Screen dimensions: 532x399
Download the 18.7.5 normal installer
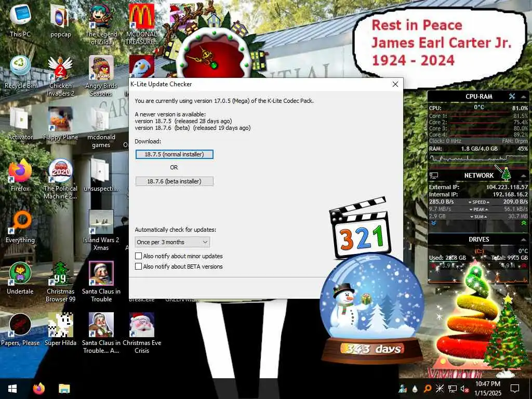click(x=175, y=154)
